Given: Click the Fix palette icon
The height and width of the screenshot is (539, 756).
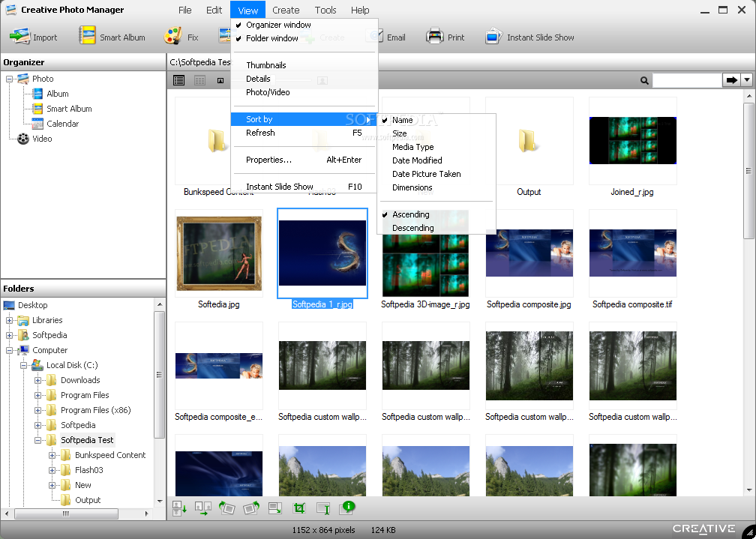Looking at the screenshot, I should point(172,37).
